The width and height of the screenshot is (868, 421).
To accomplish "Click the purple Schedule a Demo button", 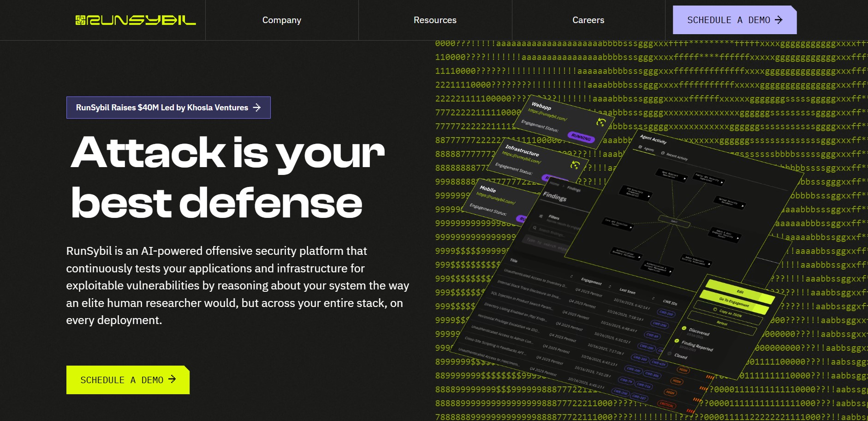I will coord(735,20).
